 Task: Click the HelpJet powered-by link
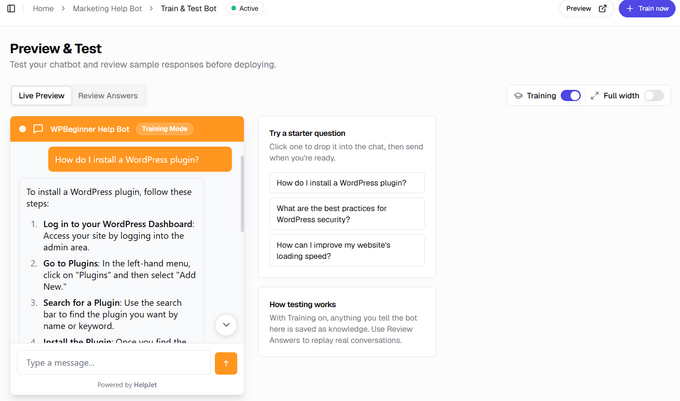[x=145, y=385]
